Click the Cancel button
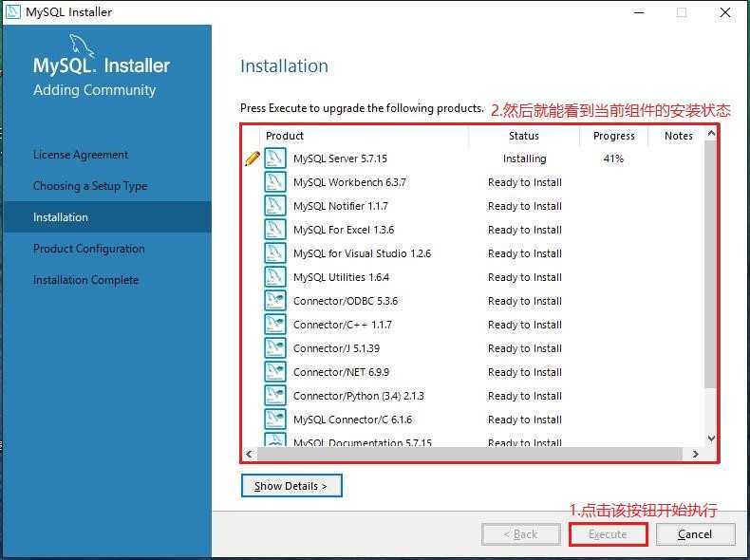The width and height of the screenshot is (750, 560). pos(696,534)
